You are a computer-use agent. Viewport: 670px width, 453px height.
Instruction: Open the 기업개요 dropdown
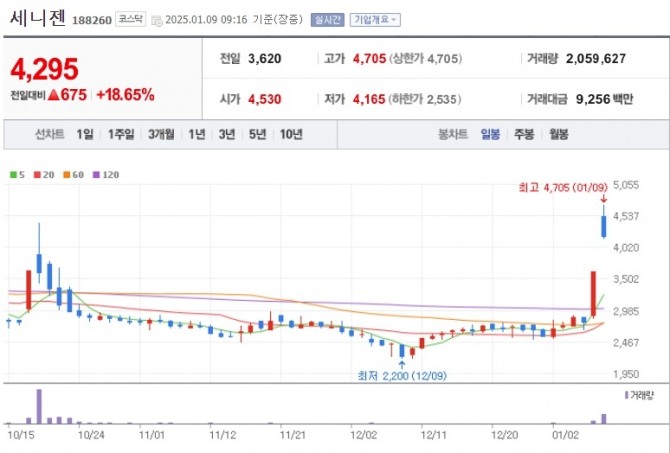[x=375, y=20]
